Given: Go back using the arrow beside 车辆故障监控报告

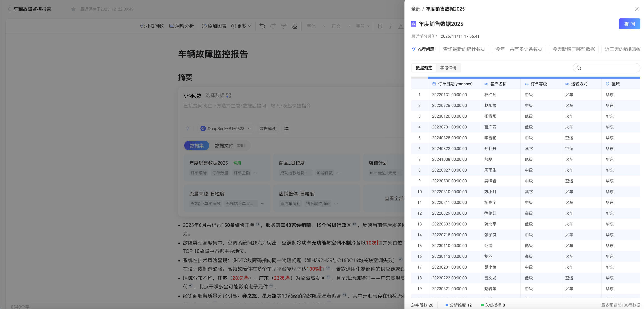Looking at the screenshot, I should (9, 9).
